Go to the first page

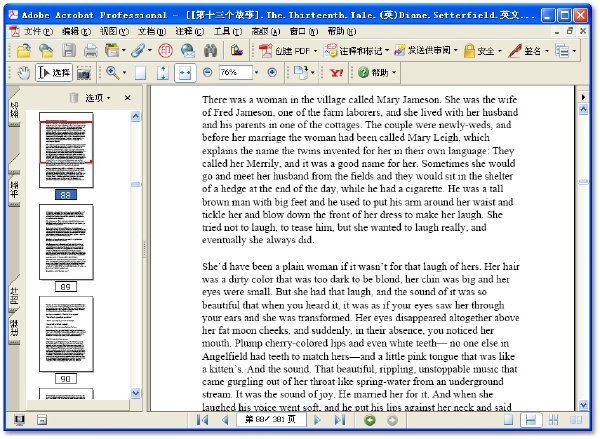point(202,420)
